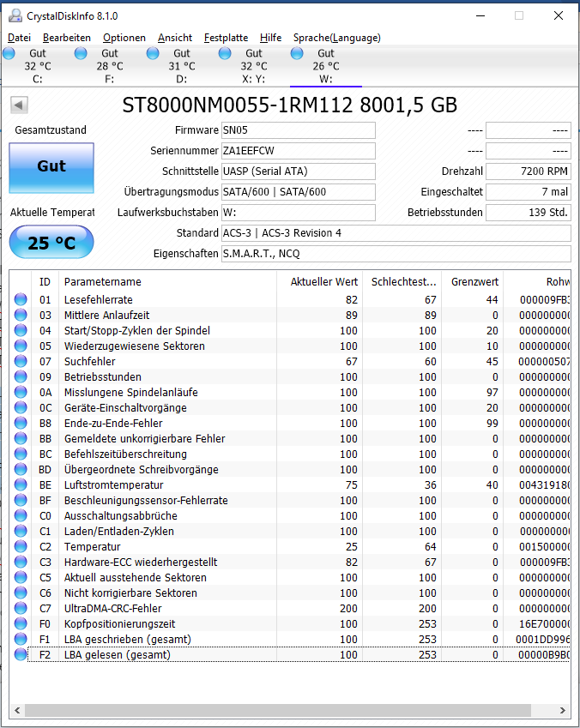Select the 09 Betriebsstunden table row
580x728 pixels.
(290, 376)
